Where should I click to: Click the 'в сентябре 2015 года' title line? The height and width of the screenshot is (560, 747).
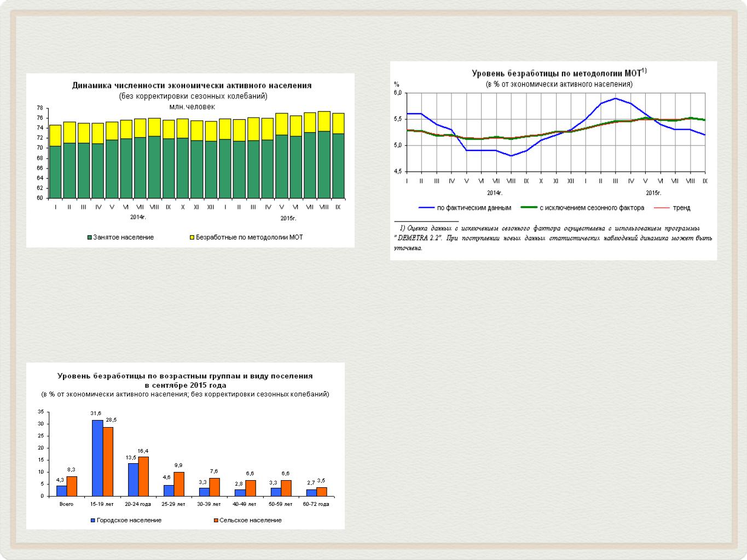pos(186,385)
